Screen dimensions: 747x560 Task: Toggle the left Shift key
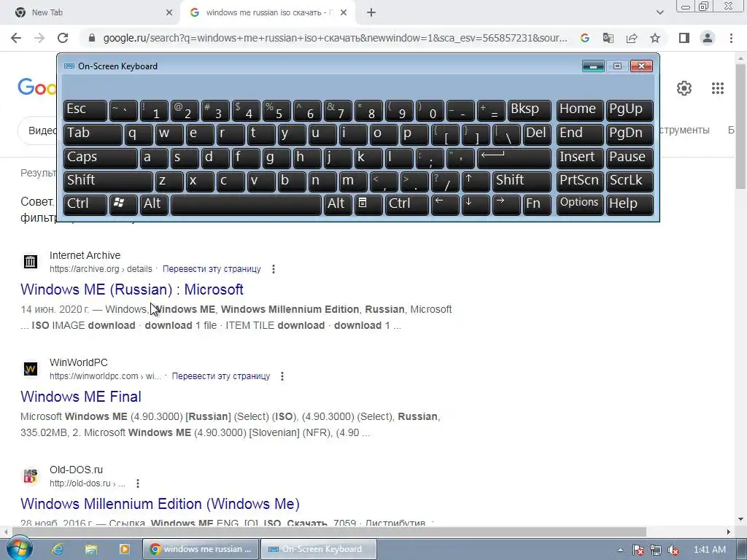coord(108,182)
